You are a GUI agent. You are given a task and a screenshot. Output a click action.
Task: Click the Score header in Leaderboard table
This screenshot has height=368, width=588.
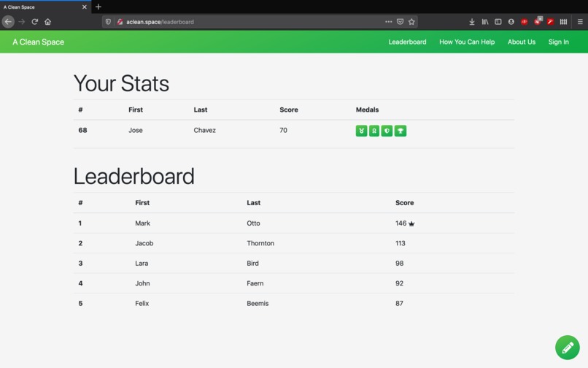(x=404, y=203)
